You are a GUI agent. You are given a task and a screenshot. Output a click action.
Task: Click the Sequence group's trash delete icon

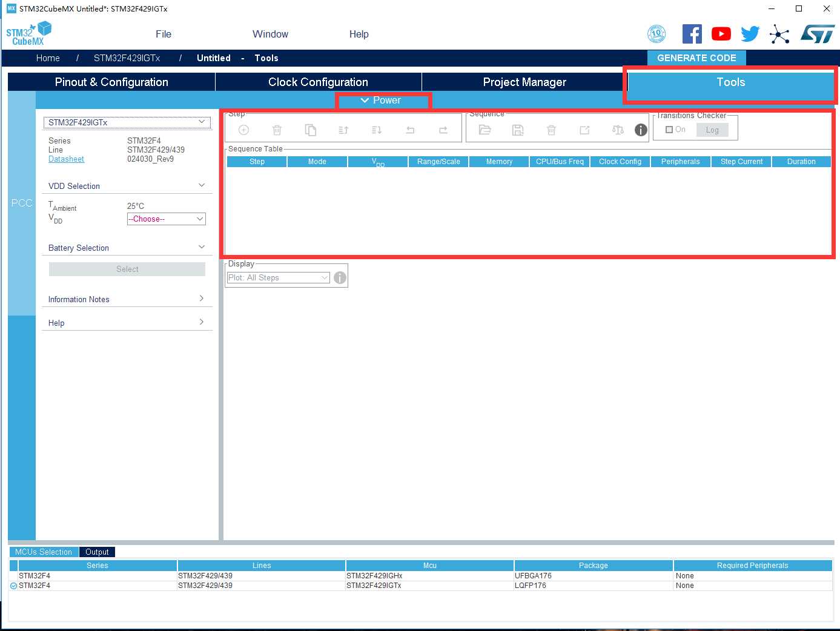pos(551,130)
